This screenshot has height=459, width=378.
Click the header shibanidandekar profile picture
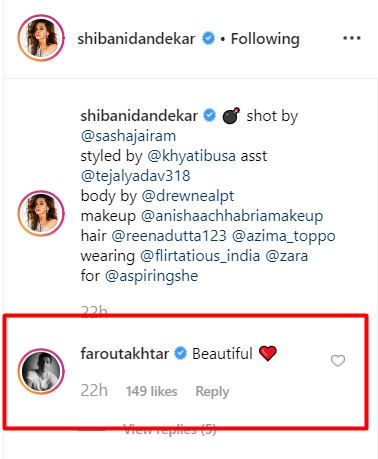tap(41, 38)
